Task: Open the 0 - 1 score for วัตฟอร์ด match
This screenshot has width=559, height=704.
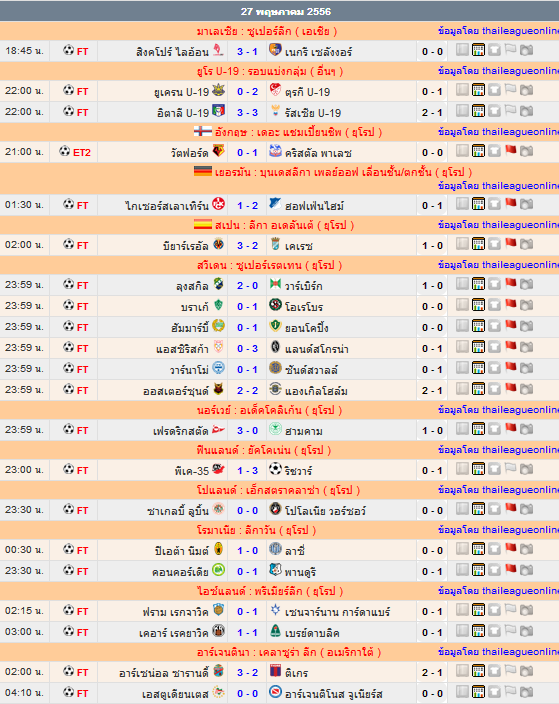Action: point(247,153)
